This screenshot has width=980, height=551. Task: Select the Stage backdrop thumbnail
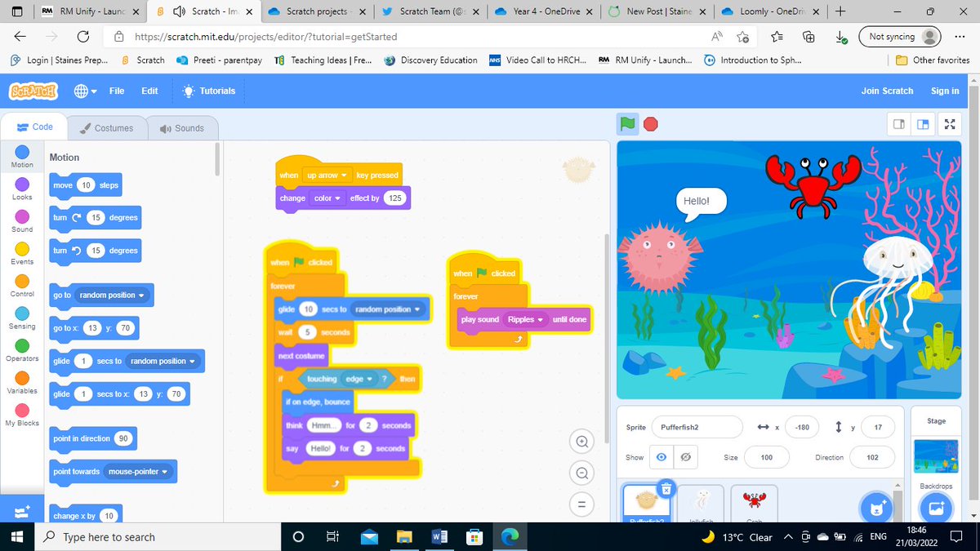936,455
